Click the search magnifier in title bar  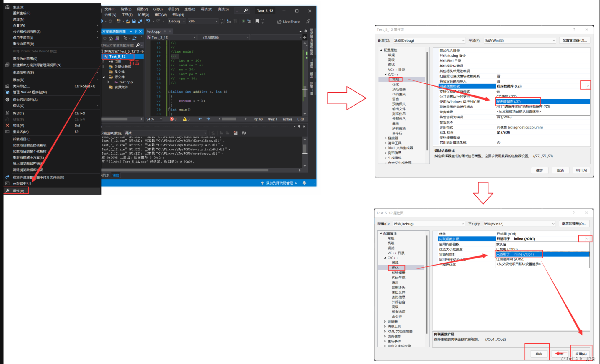point(246,11)
